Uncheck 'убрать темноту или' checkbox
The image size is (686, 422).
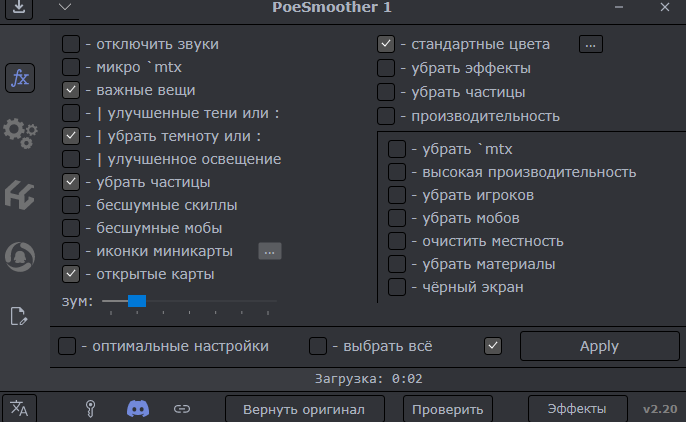click(x=71, y=136)
